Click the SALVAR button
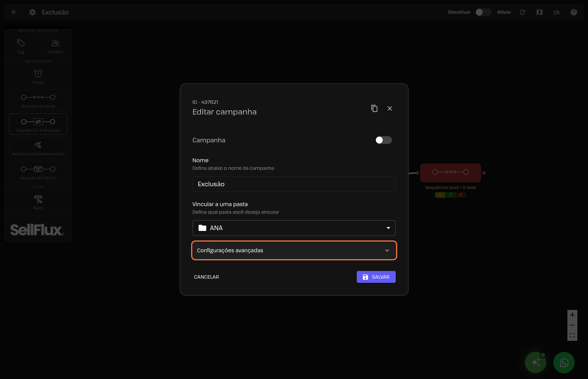 [376, 277]
